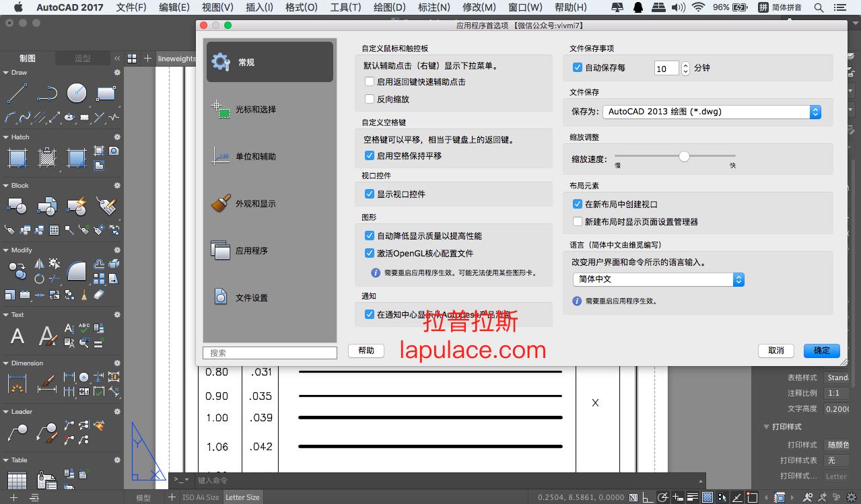Screen dimensions: 861x504
Task: Select the Circle tool in Draw panel
Action: click(77, 93)
